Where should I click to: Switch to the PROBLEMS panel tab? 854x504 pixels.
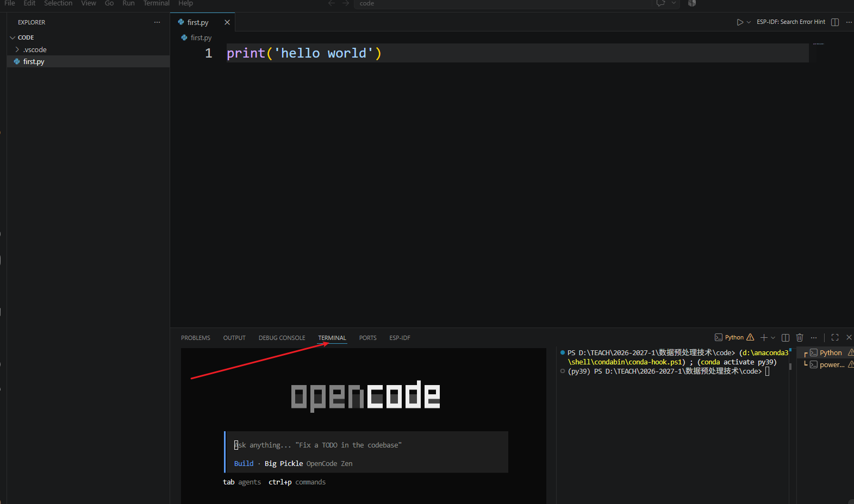pyautogui.click(x=196, y=338)
